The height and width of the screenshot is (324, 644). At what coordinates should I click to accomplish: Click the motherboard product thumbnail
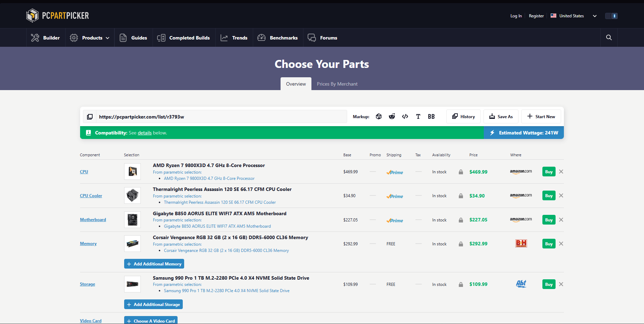(132, 220)
